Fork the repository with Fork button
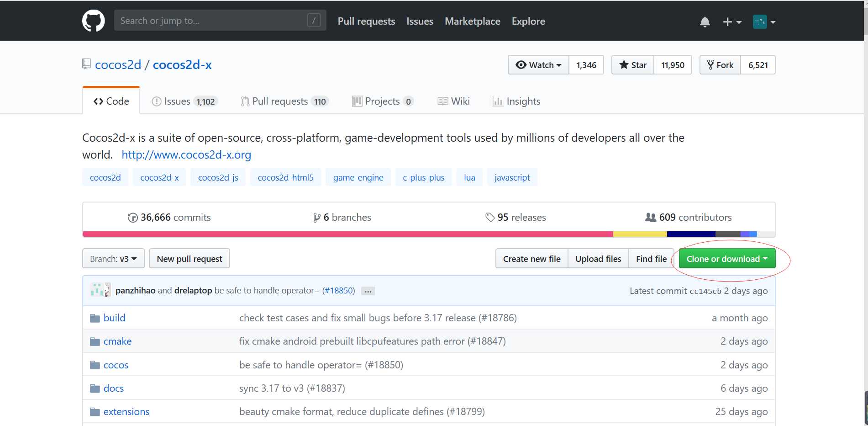Screen dimensions: 868x426 point(720,65)
